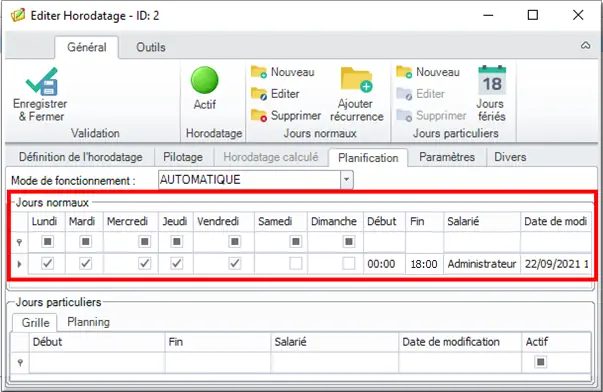Click Début filter cell in Jours particuliers
The image size is (603, 392).
(97, 362)
